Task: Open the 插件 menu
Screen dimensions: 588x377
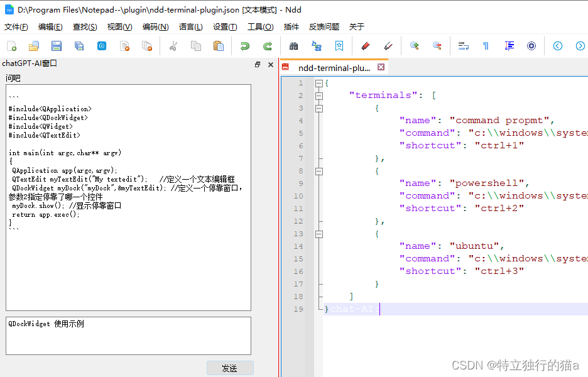Action: click(291, 27)
